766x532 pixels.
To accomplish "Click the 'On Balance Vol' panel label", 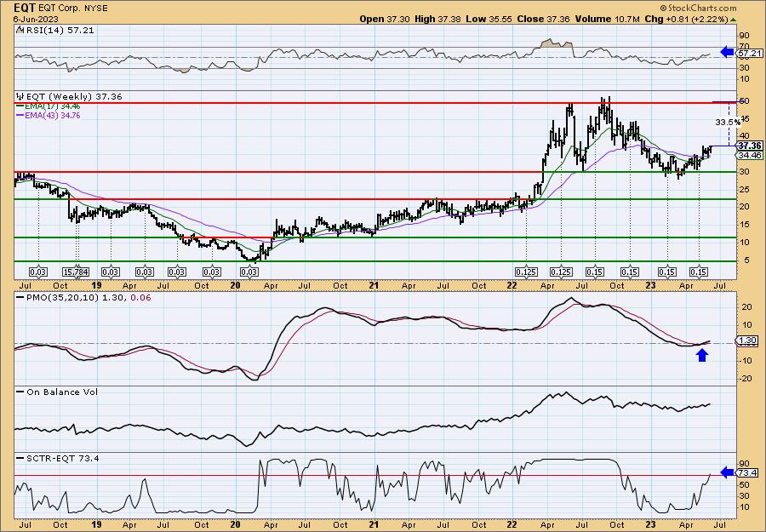I will coord(61,392).
